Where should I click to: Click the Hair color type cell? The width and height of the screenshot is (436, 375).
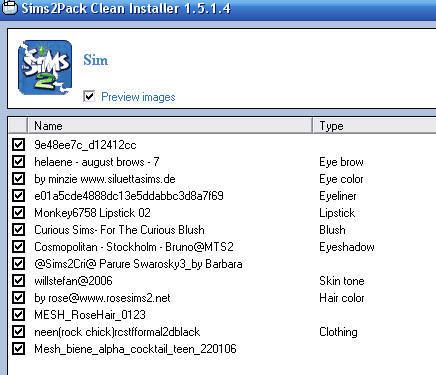(x=342, y=298)
